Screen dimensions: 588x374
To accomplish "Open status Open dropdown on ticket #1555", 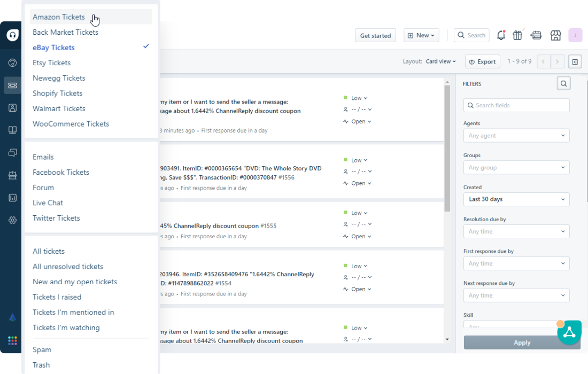I will pos(357,237).
